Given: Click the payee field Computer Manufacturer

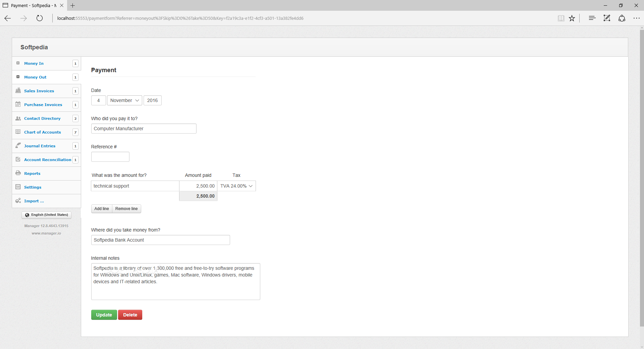Looking at the screenshot, I should [144, 129].
